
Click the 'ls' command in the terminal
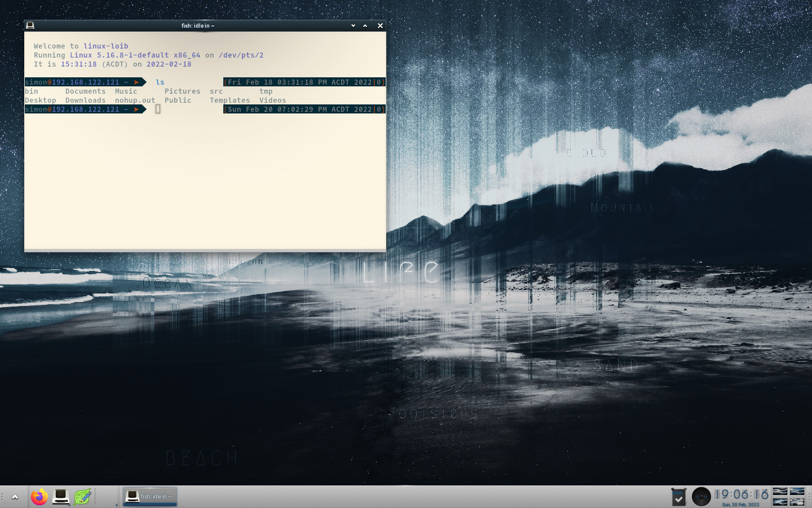point(160,82)
